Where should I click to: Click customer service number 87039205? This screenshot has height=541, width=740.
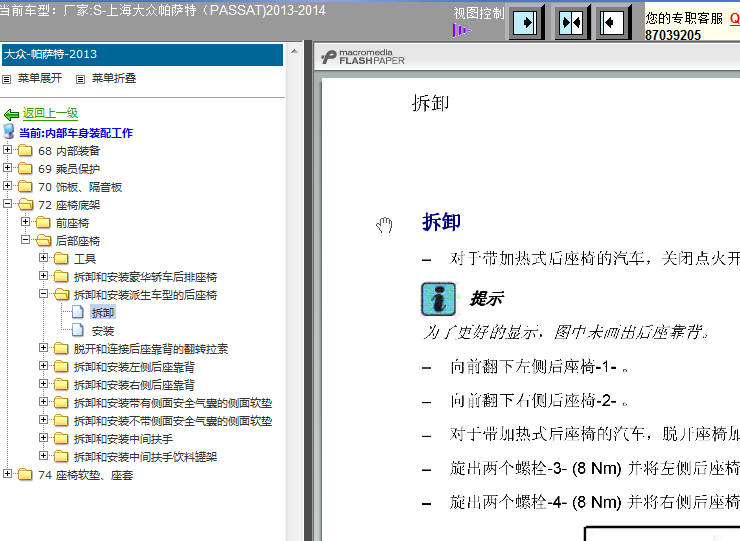[673, 35]
